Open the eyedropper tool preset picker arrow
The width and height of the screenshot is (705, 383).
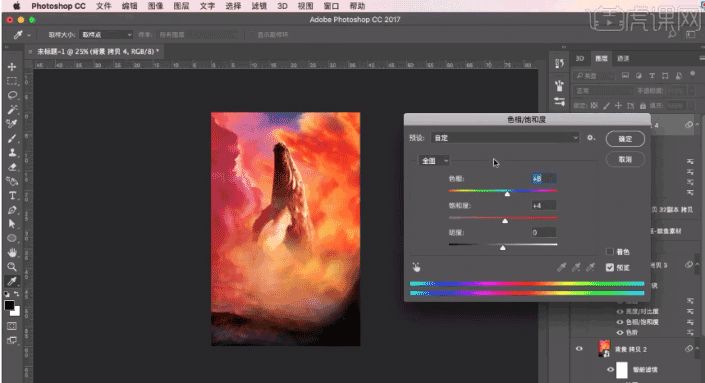pos(29,35)
